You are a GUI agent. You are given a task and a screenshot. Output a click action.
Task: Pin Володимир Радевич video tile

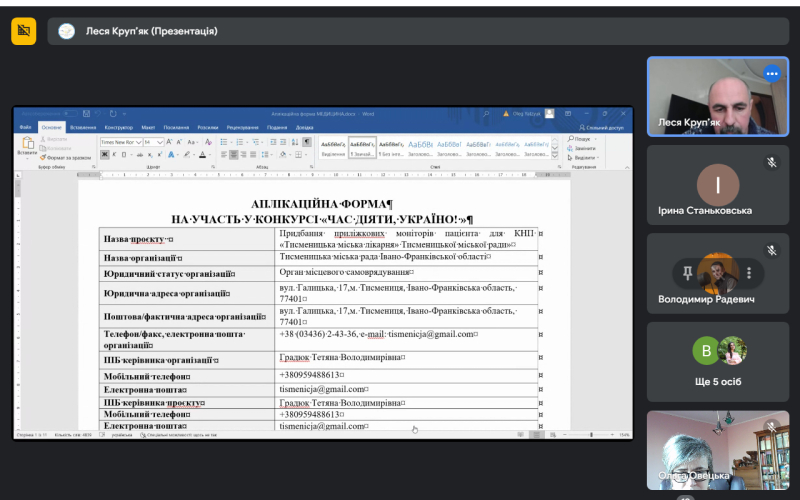(x=688, y=273)
